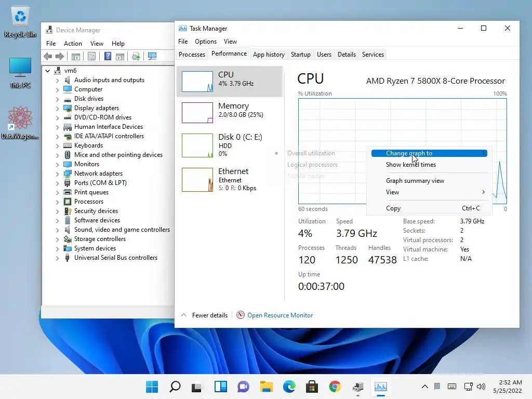Select System devices in device tree
The width and height of the screenshot is (532, 399).
point(95,248)
